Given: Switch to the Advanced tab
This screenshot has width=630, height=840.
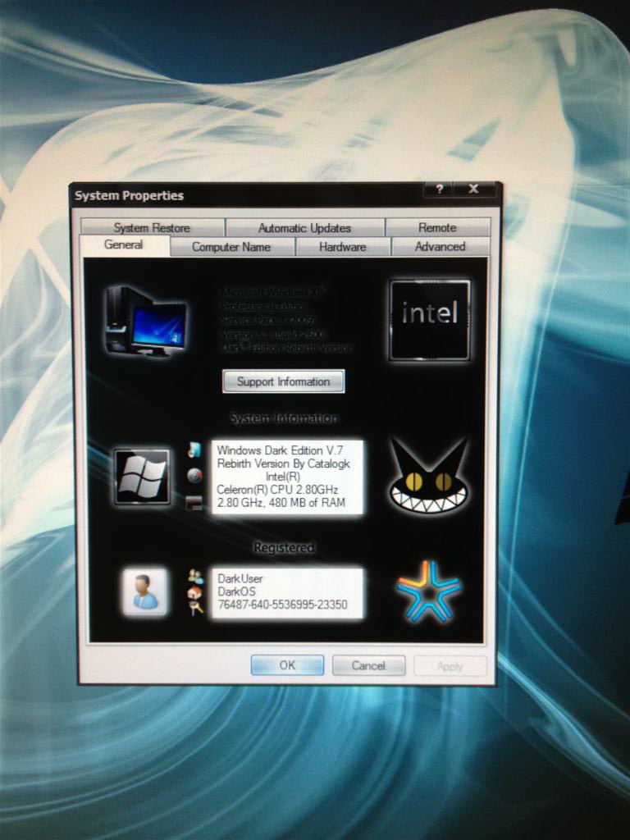Looking at the screenshot, I should click(440, 246).
